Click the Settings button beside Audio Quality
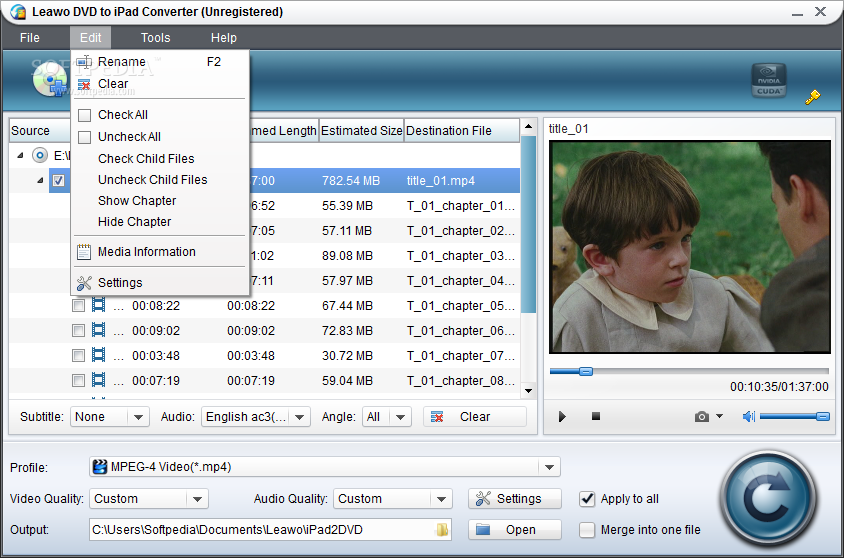 pyautogui.click(x=515, y=499)
